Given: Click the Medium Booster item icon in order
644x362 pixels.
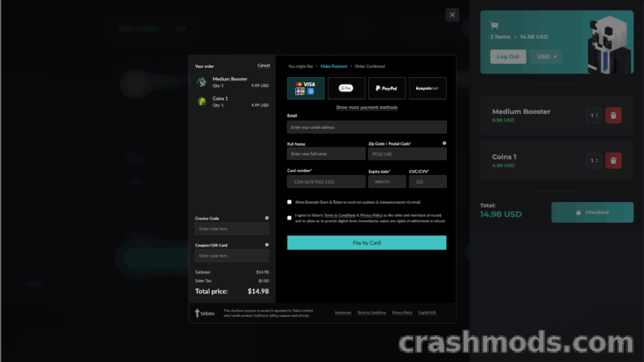Looking at the screenshot, I should (x=201, y=82).
